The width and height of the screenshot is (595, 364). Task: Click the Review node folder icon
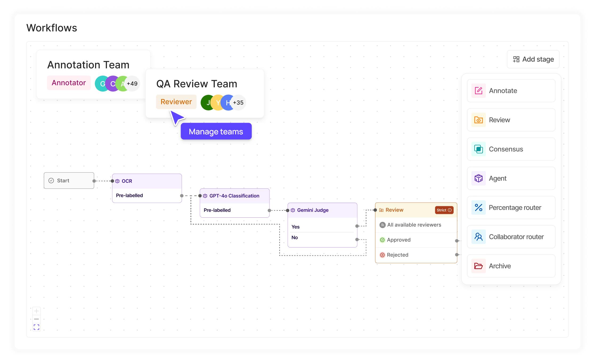click(381, 210)
